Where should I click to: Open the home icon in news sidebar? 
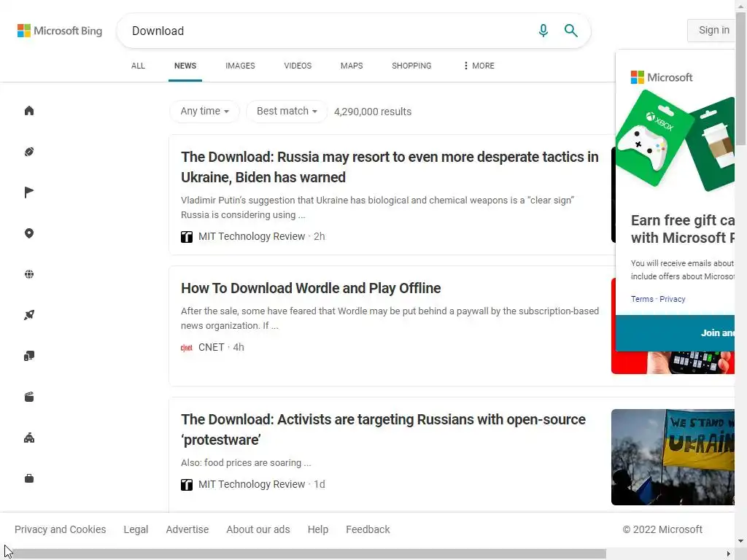pyautogui.click(x=29, y=111)
